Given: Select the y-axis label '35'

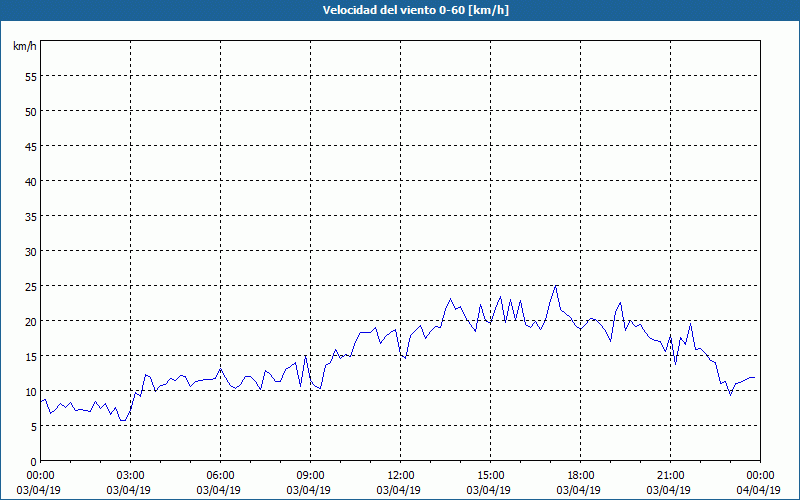Looking at the screenshot, I should 31,216.
